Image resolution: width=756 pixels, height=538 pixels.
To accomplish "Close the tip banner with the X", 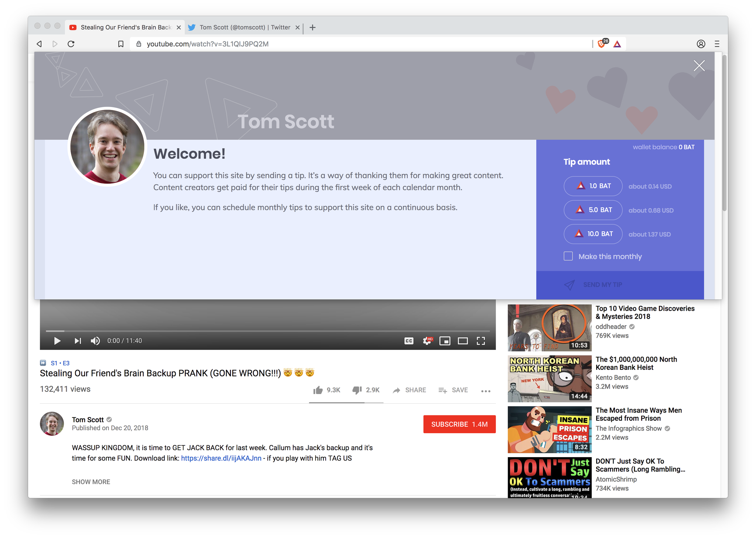I will coord(699,66).
